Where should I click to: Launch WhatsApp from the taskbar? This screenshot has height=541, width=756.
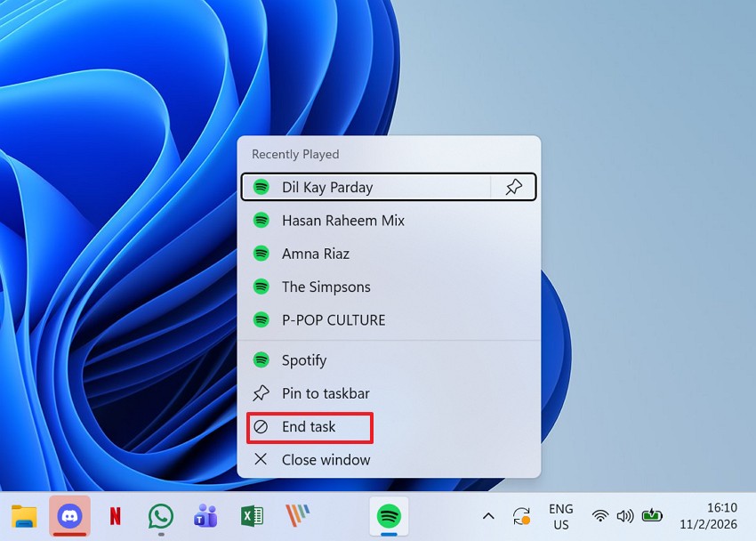(160, 516)
